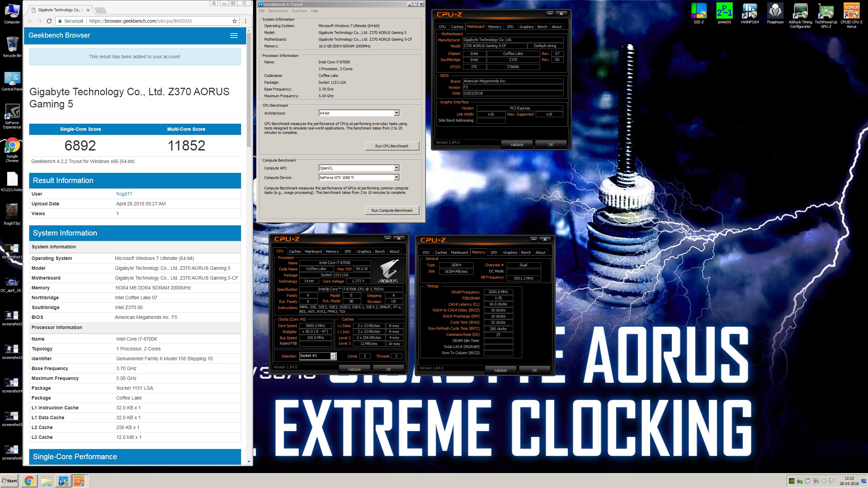868x488 pixels.
Task: Switch to SPD tab in the Mainboard CPU-Z window
Action: pos(510,27)
